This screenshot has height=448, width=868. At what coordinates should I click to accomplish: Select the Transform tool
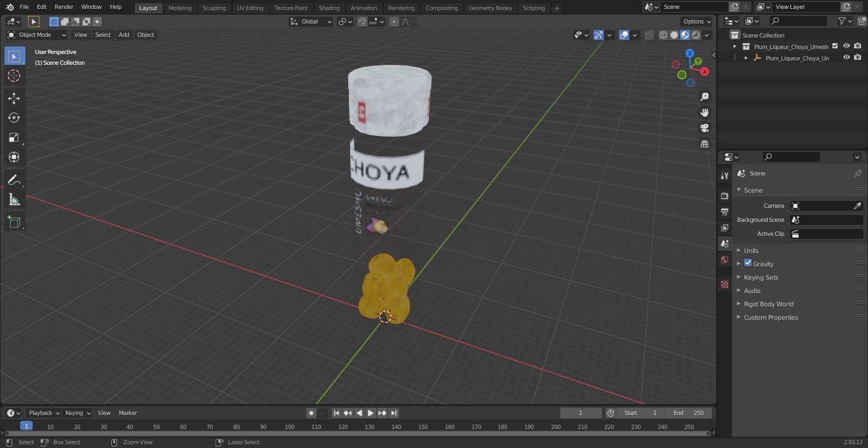click(14, 157)
